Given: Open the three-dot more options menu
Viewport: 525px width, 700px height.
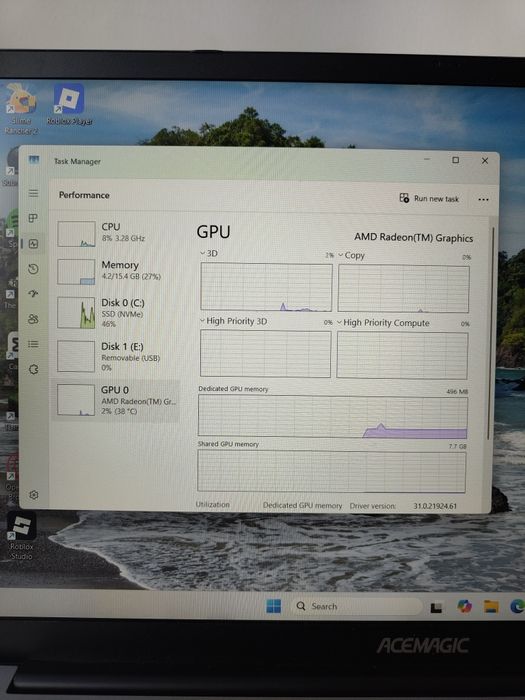Looking at the screenshot, I should (x=483, y=200).
